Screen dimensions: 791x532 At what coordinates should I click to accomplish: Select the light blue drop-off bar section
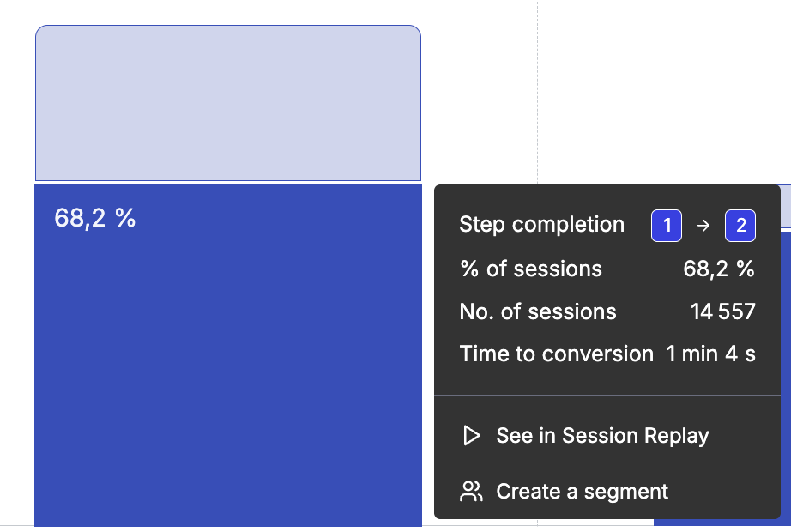point(228,103)
